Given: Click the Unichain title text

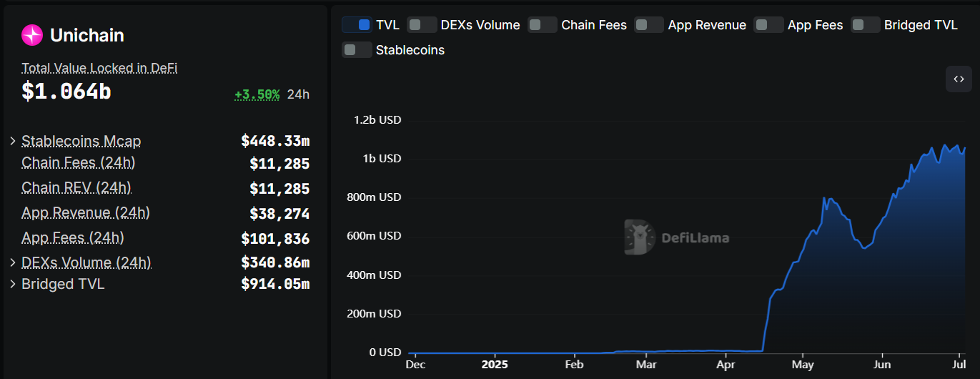Looking at the screenshot, I should (87, 35).
